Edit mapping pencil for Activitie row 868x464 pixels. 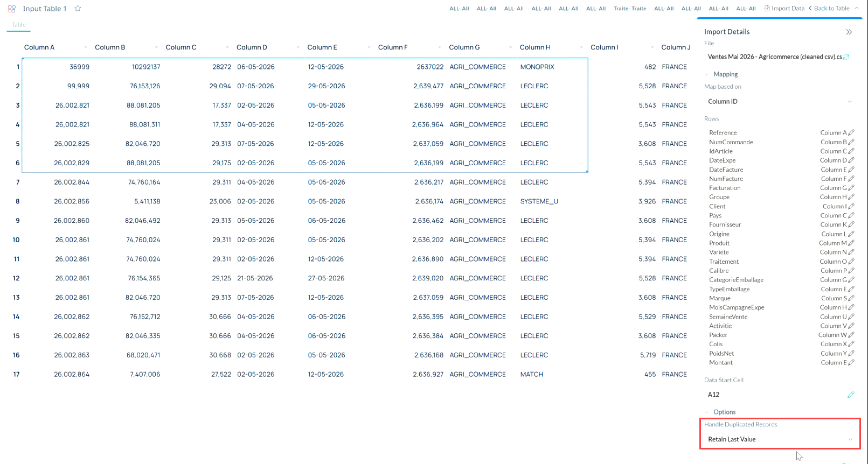[x=851, y=326]
